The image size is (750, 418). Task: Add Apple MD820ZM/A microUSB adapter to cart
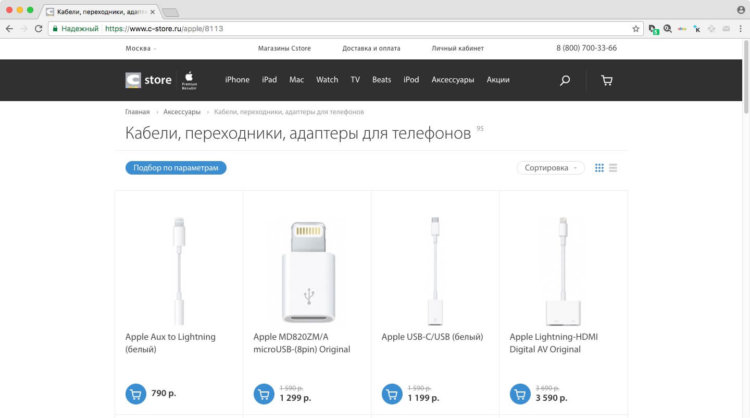(264, 394)
